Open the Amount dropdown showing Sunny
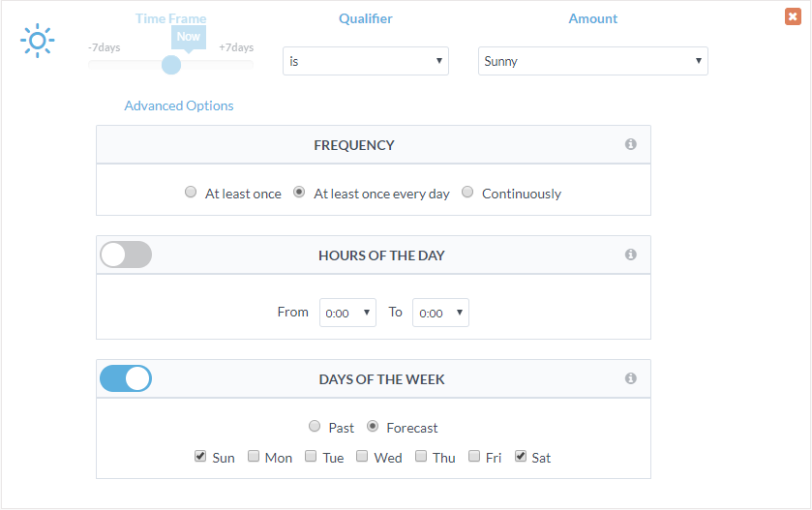Viewport: 812px width, 510px height. tap(592, 61)
